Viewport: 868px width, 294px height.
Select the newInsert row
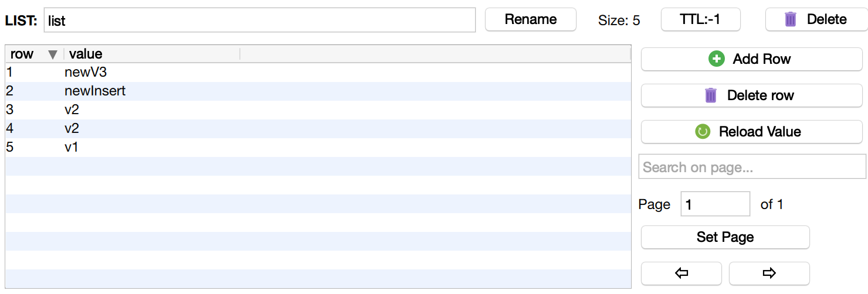pos(95,91)
